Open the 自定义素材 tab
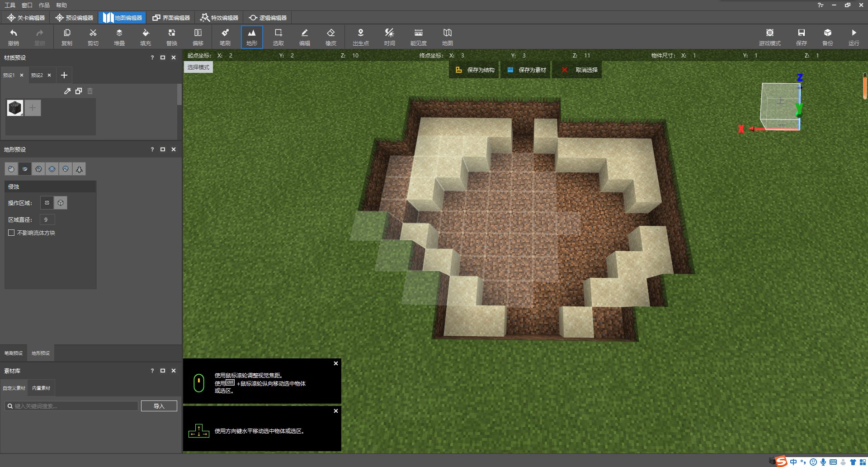This screenshot has width=868, height=467. click(x=14, y=388)
